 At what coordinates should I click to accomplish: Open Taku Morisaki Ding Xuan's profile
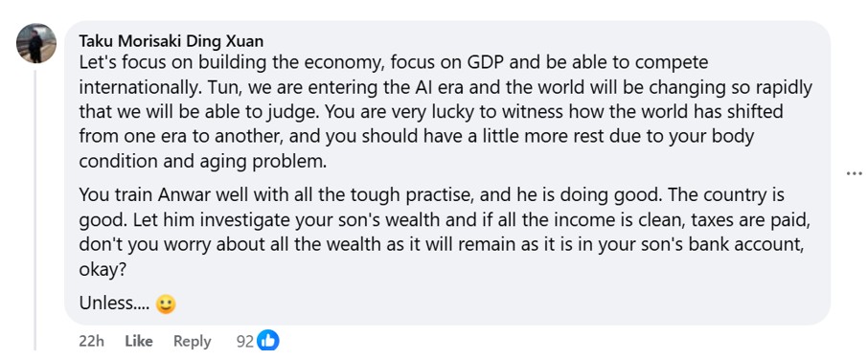click(171, 41)
